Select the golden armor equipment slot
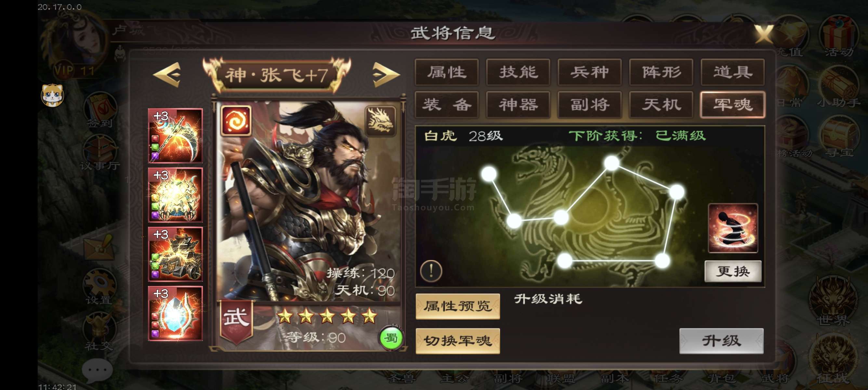This screenshot has height=390, width=868. tap(175, 195)
